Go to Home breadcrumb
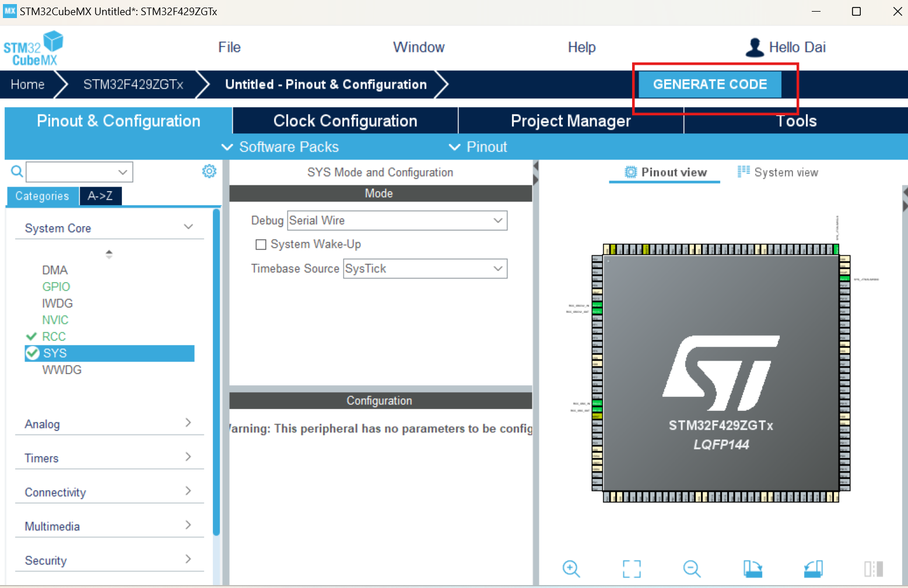Screen dimensions: 908x588 point(27,84)
